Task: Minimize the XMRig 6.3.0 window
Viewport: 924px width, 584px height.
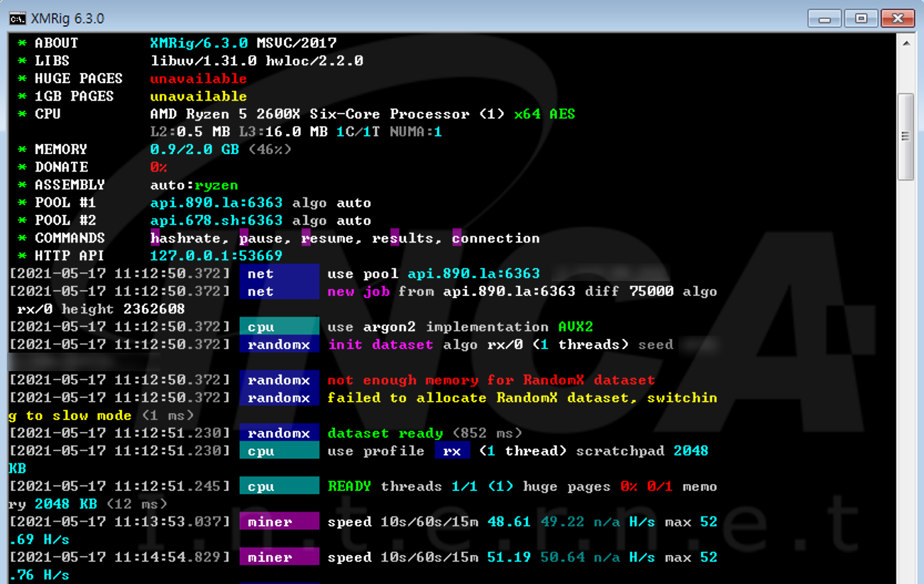Action: point(824,18)
